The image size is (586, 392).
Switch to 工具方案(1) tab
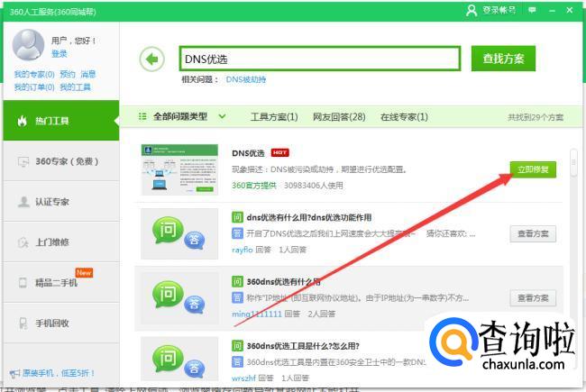(274, 117)
